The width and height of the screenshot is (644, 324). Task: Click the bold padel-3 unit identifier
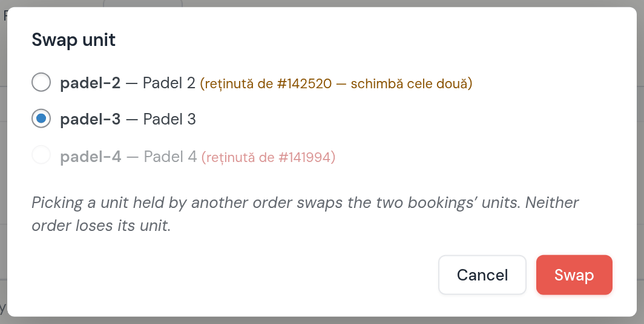tap(90, 119)
